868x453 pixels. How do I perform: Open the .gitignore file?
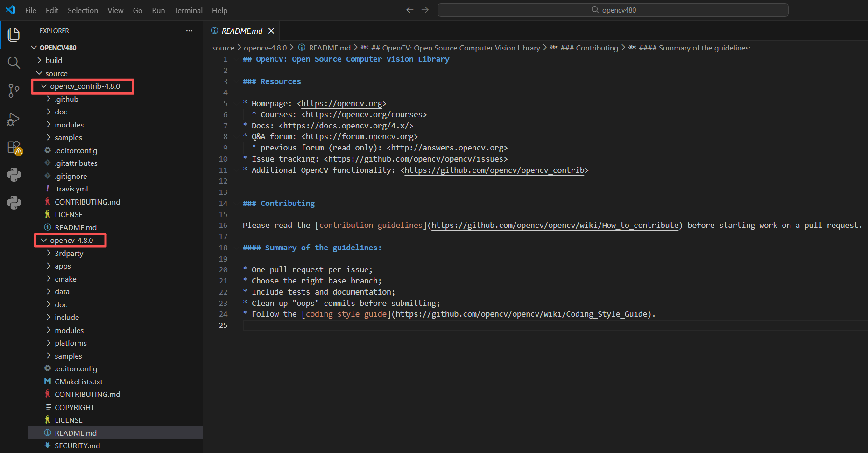115,176
